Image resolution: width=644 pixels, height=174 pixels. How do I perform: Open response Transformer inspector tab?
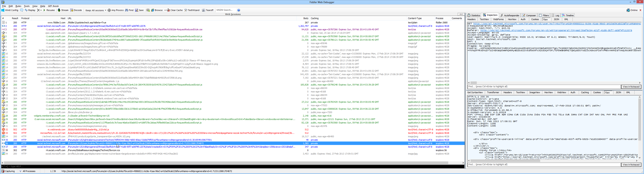click(x=493, y=93)
